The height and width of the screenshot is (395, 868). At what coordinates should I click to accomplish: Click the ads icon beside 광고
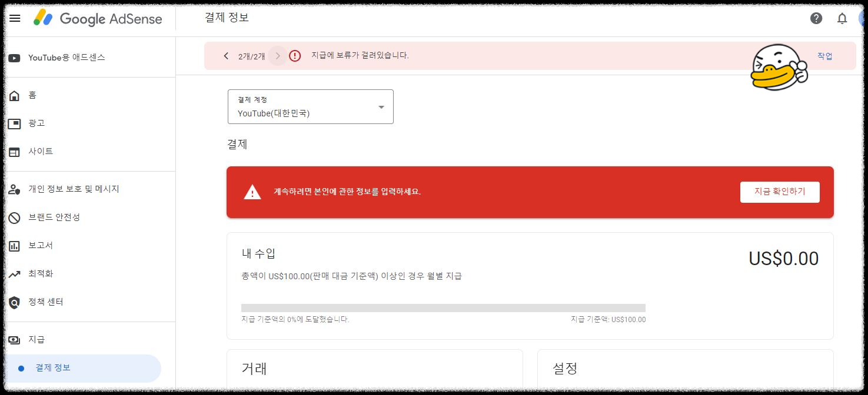(x=15, y=123)
